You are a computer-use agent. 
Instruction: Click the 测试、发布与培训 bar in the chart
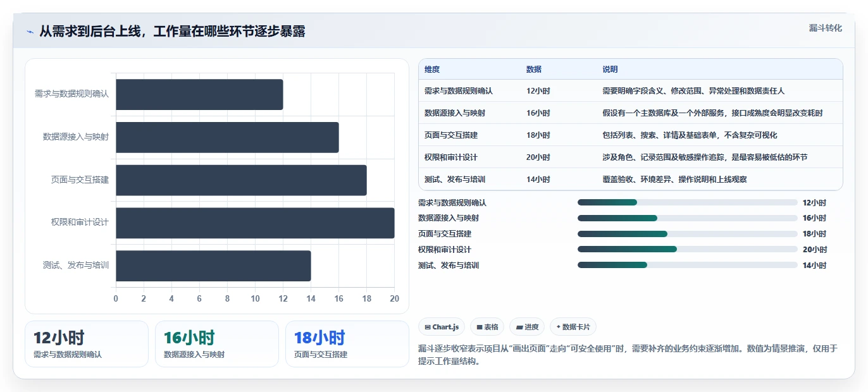click(213, 266)
